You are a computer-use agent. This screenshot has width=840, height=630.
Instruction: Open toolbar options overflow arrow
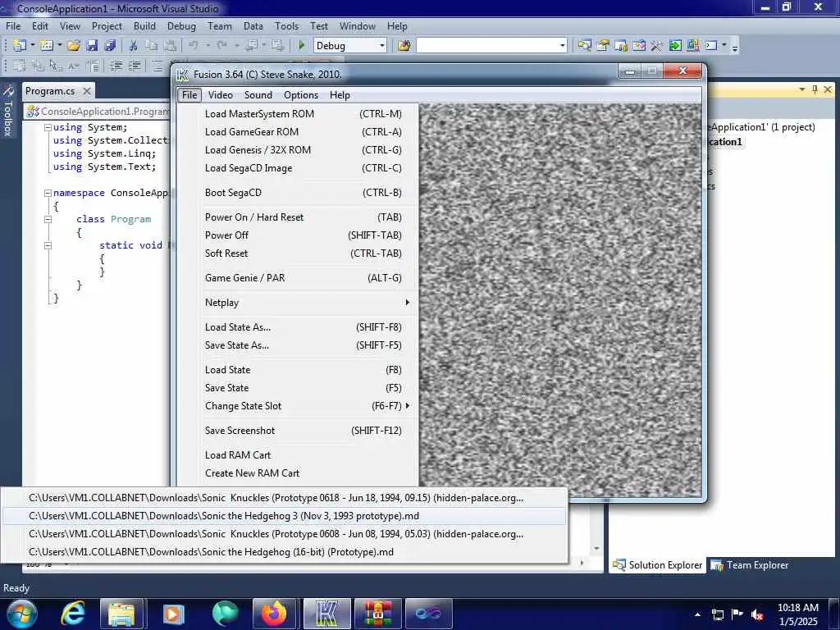pos(735,47)
